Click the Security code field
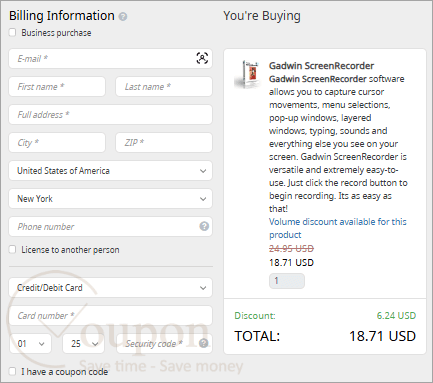The image size is (433, 383). pos(164,343)
